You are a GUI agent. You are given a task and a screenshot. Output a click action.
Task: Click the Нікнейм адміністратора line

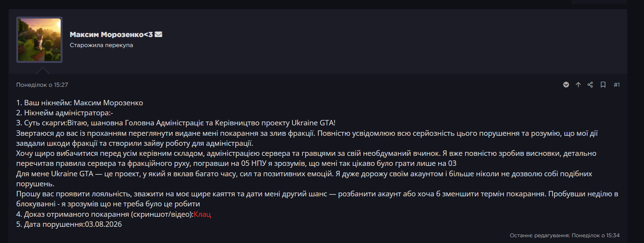65,113
